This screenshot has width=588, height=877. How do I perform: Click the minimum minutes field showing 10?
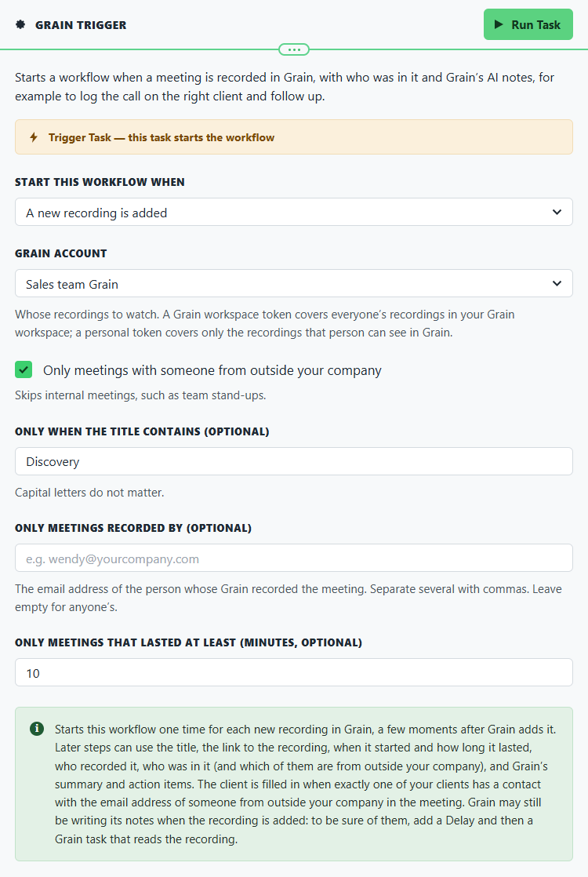point(294,672)
